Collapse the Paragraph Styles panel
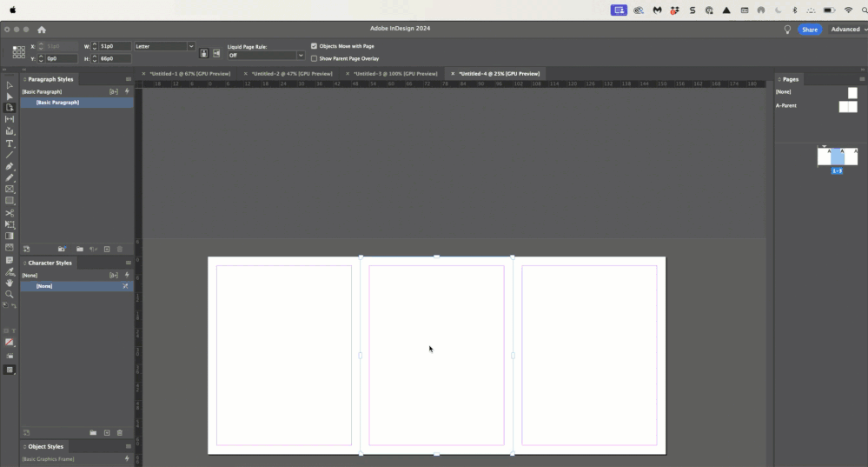Image resolution: width=868 pixels, height=467 pixels. point(24,79)
